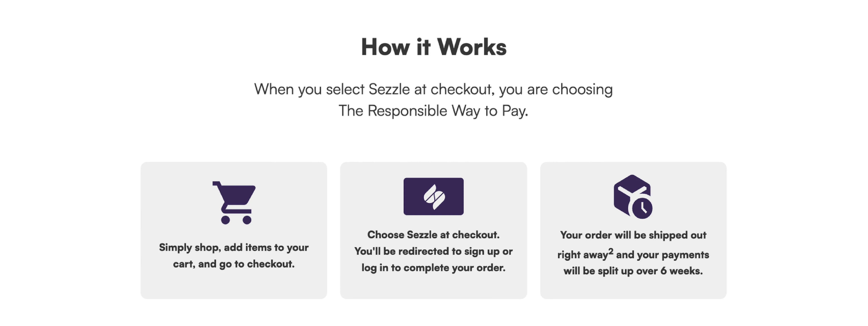Open the superscript 2 footnote after "right away"
Viewport: 868px width, 326px height.
pyautogui.click(x=611, y=251)
